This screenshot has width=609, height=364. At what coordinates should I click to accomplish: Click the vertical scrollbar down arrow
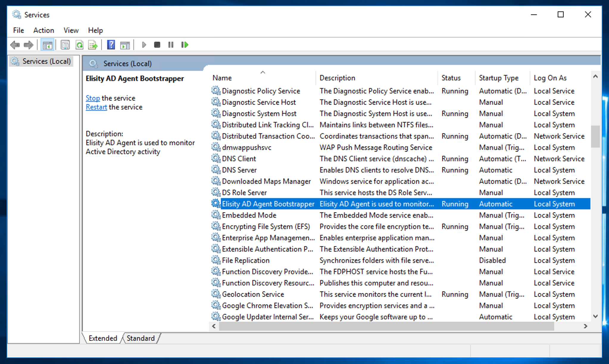tap(595, 316)
